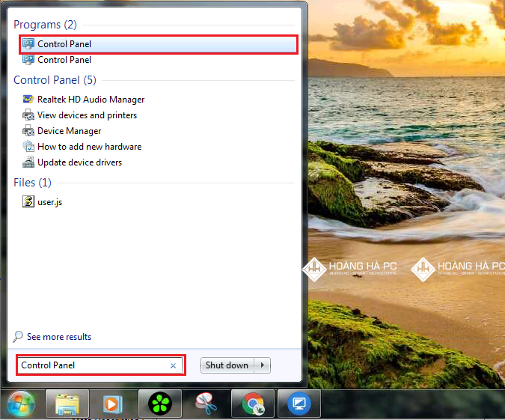The width and height of the screenshot is (505, 420).
Task: Open Windows Explorer from the taskbar
Action: [x=67, y=404]
